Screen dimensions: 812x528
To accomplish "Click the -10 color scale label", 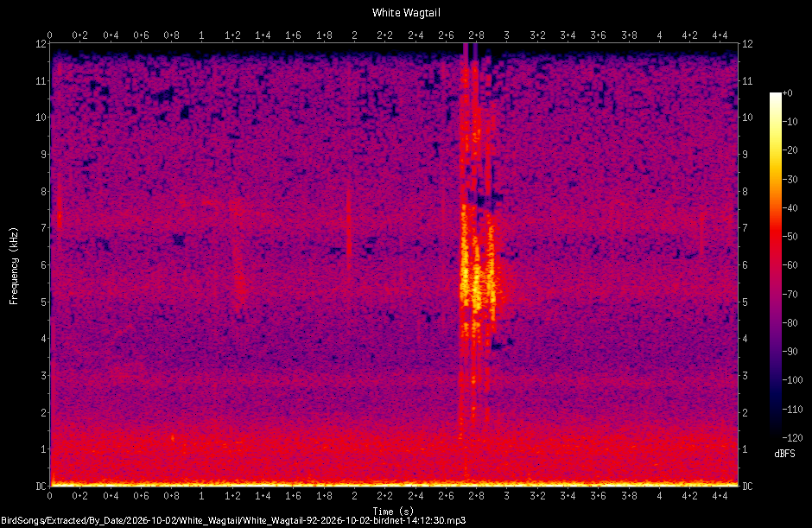I will pyautogui.click(x=790, y=122).
